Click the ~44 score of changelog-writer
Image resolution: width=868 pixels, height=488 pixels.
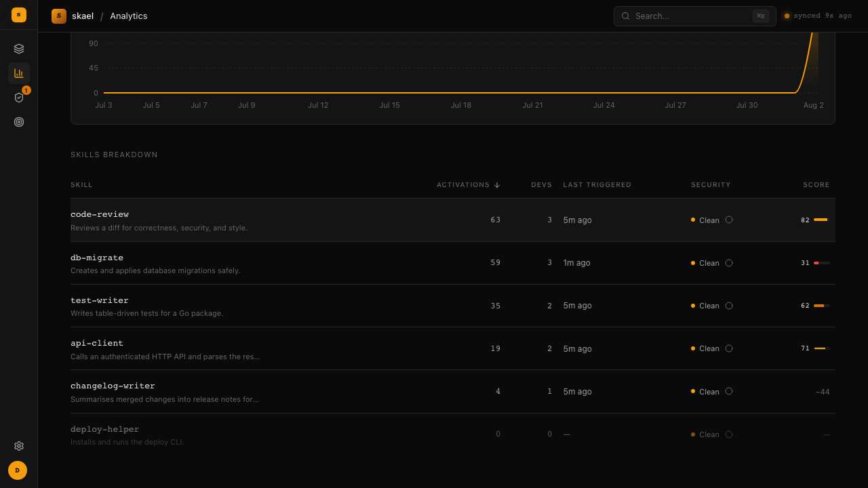pyautogui.click(x=823, y=392)
